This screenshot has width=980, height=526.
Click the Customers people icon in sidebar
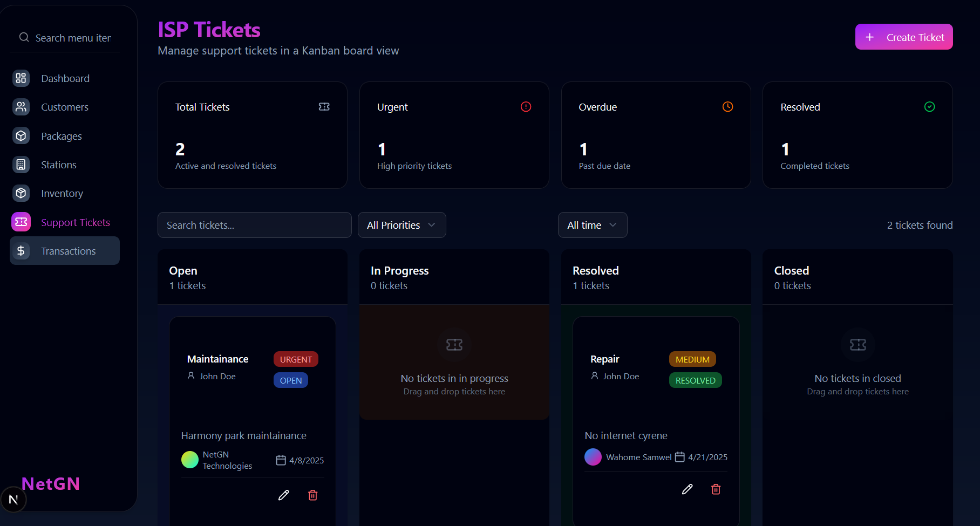pos(21,107)
